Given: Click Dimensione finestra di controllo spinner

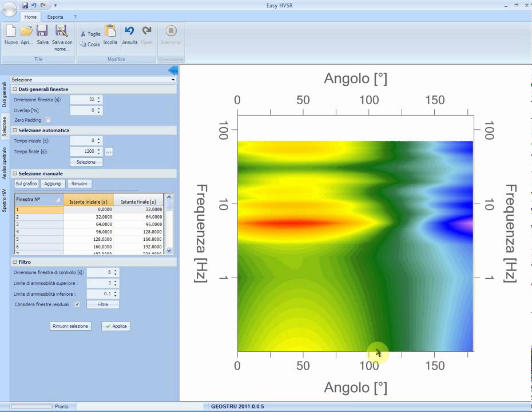Looking at the screenshot, I should pyautogui.click(x=116, y=272).
